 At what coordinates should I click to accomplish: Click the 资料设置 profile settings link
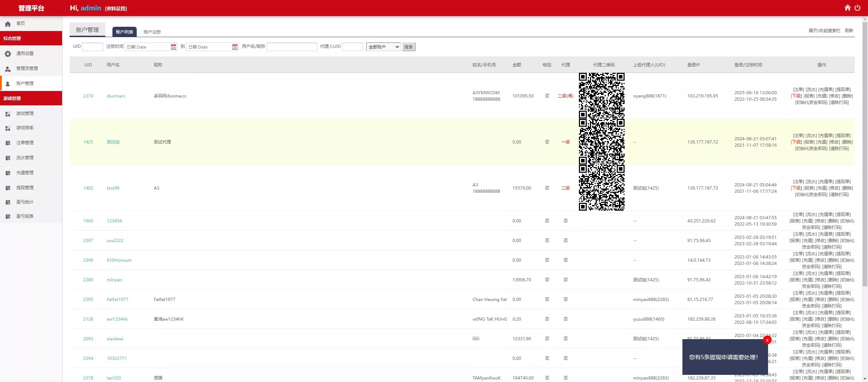pyautogui.click(x=116, y=9)
